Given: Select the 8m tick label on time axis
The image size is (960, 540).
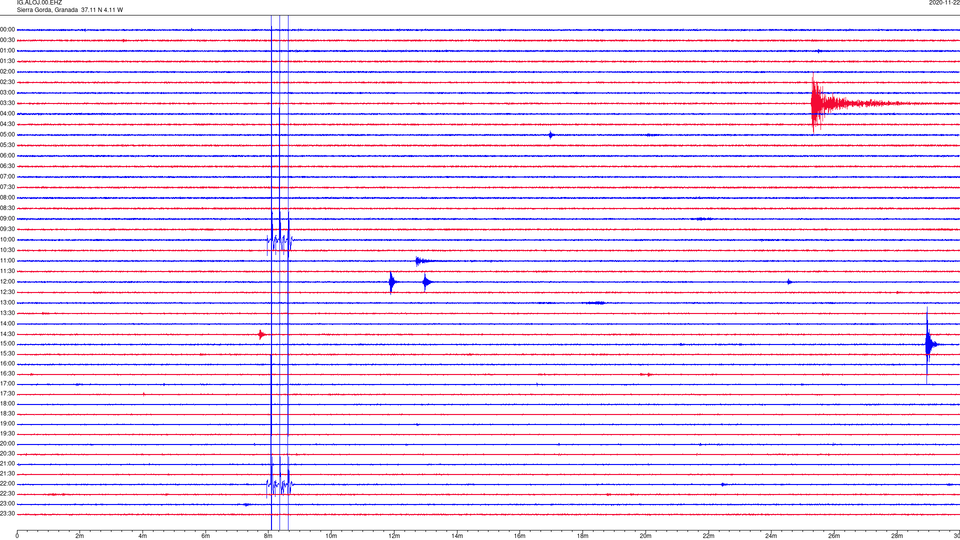Looking at the screenshot, I should 268,536.
